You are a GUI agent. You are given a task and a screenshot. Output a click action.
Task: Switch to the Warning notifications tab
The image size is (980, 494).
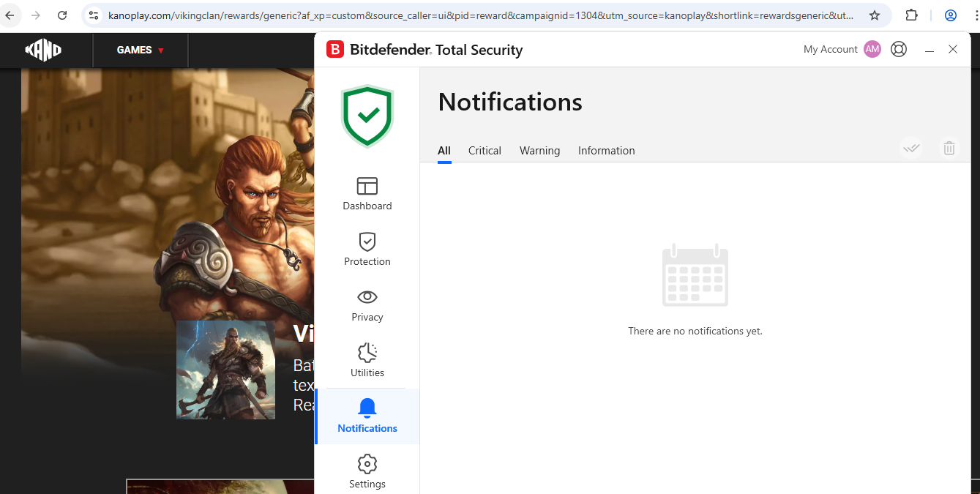[x=539, y=151]
